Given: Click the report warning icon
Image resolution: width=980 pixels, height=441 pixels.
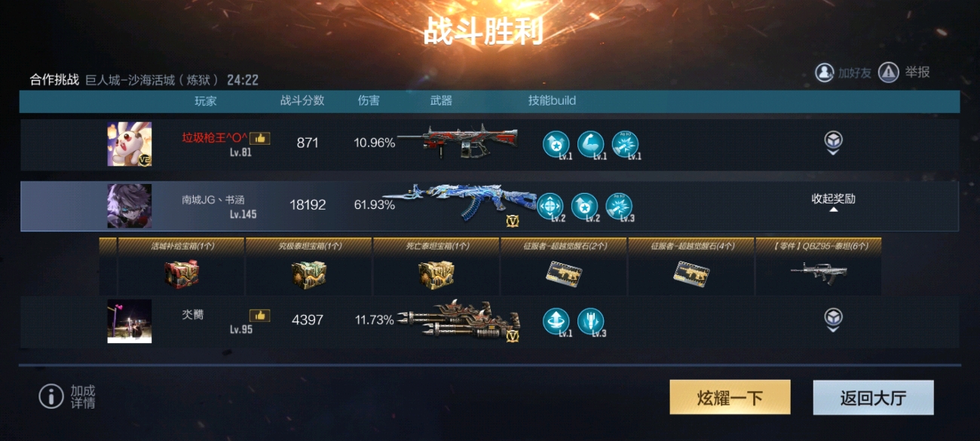Looking at the screenshot, I should [889, 72].
